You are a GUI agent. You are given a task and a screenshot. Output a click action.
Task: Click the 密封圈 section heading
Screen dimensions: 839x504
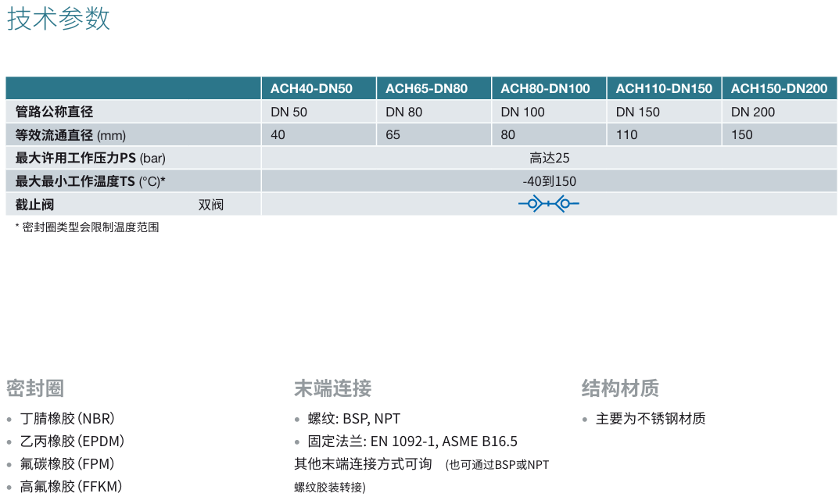click(x=35, y=388)
